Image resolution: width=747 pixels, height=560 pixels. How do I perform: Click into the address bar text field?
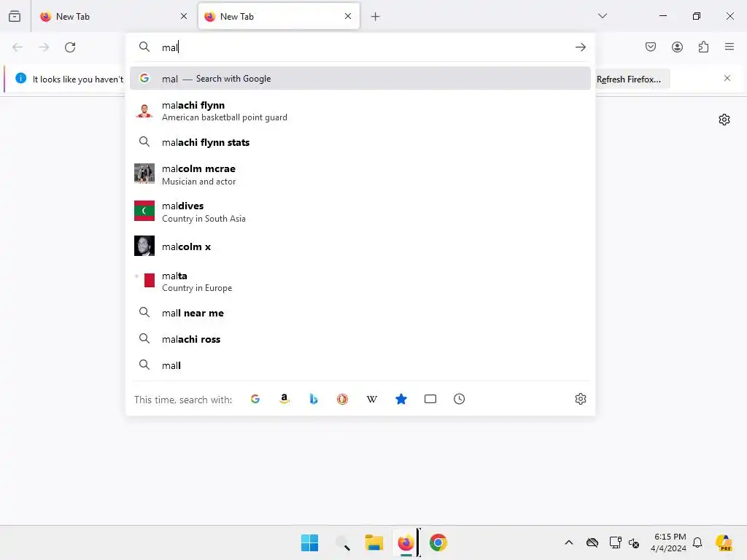[x=365, y=47]
